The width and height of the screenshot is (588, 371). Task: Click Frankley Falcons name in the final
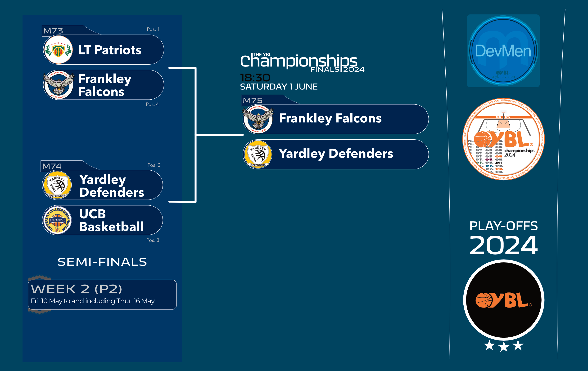(330, 118)
